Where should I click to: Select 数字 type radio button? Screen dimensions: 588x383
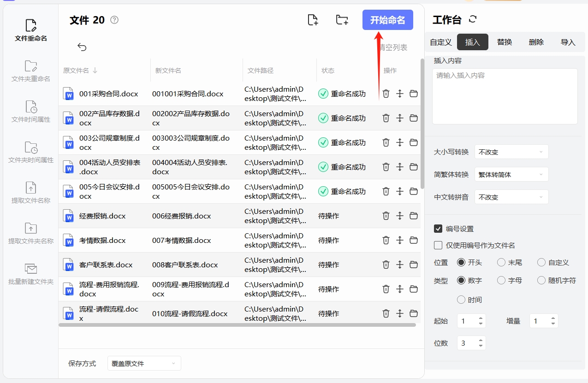click(461, 280)
